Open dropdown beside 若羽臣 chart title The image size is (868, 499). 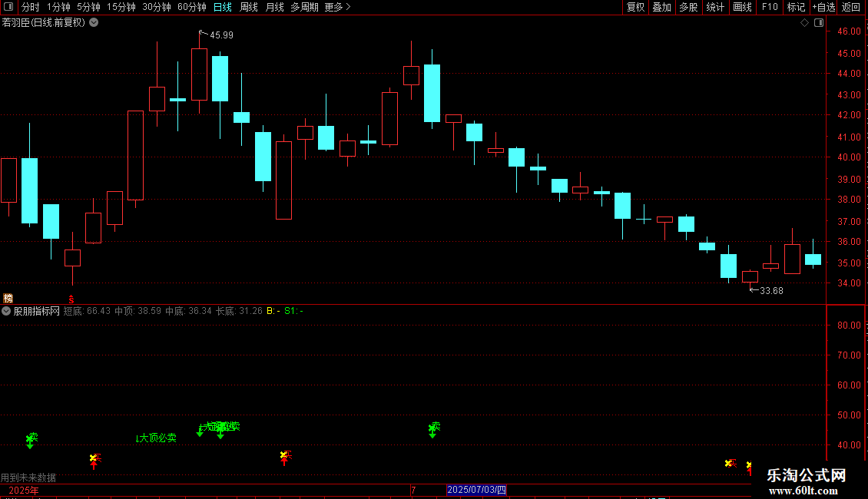tap(94, 23)
